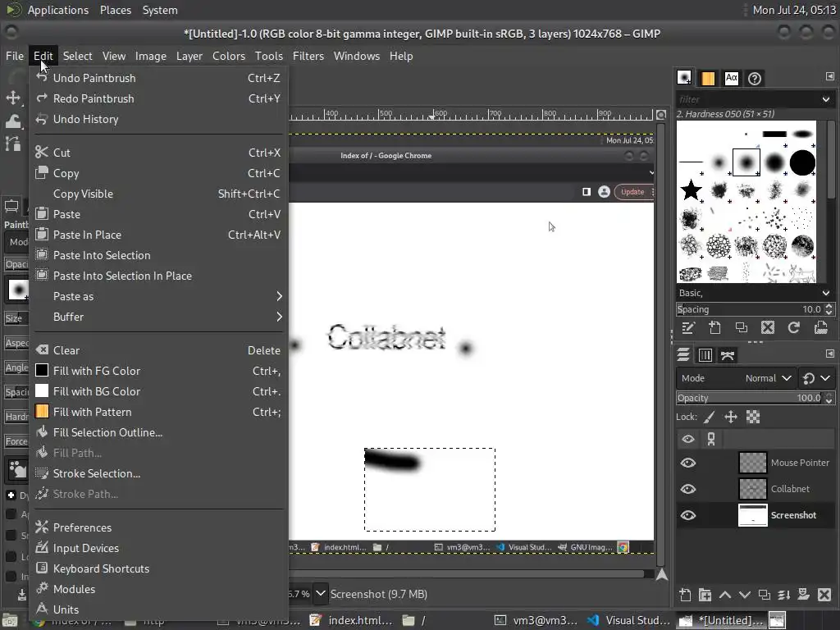
Task: Duplicate the selected brush
Action: (x=742, y=327)
